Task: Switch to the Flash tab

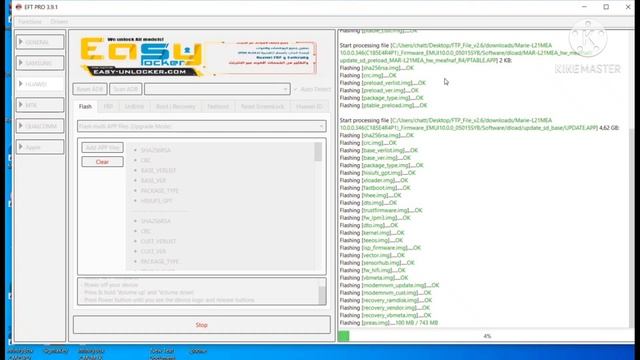Action: point(85,107)
